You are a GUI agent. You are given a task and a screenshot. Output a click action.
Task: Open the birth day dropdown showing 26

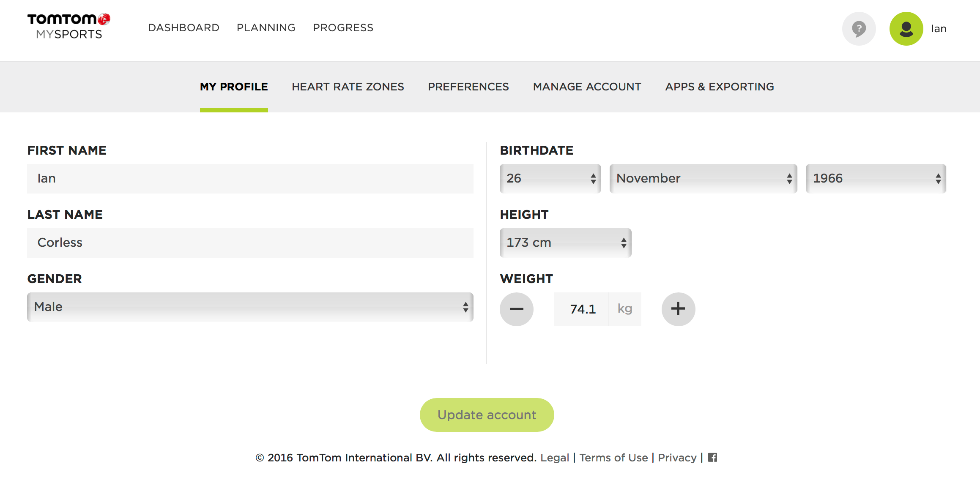tap(550, 178)
